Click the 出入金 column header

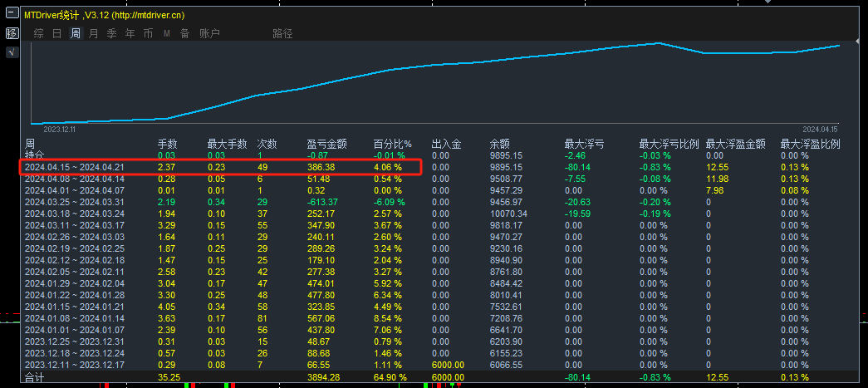pos(446,145)
